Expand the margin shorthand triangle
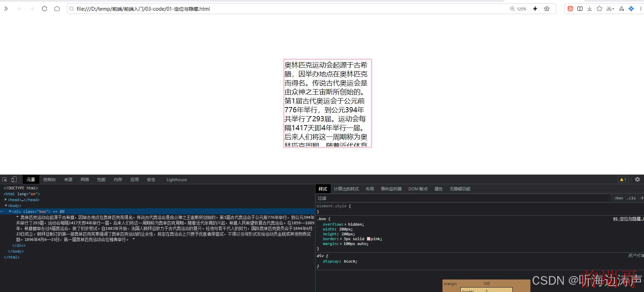The width and height of the screenshot is (644, 292). [x=341, y=244]
